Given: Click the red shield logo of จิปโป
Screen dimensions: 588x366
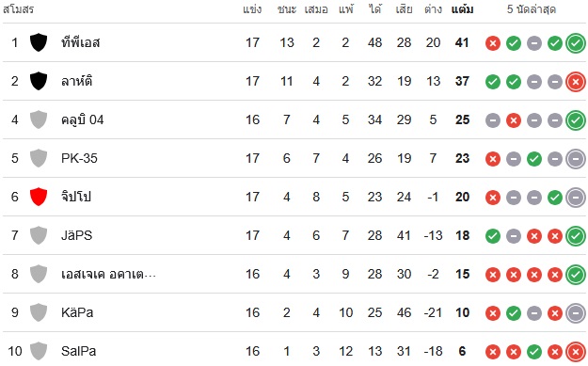Looking at the screenshot, I should click(x=39, y=197).
